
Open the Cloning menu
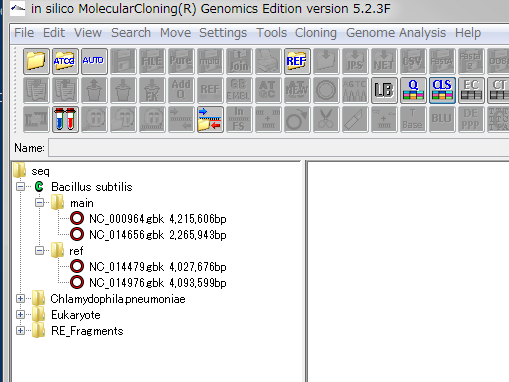pos(316,33)
